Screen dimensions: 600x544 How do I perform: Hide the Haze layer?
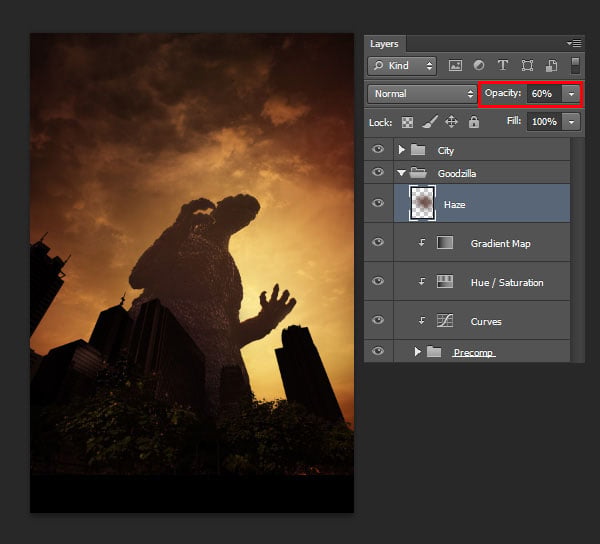tap(378, 203)
